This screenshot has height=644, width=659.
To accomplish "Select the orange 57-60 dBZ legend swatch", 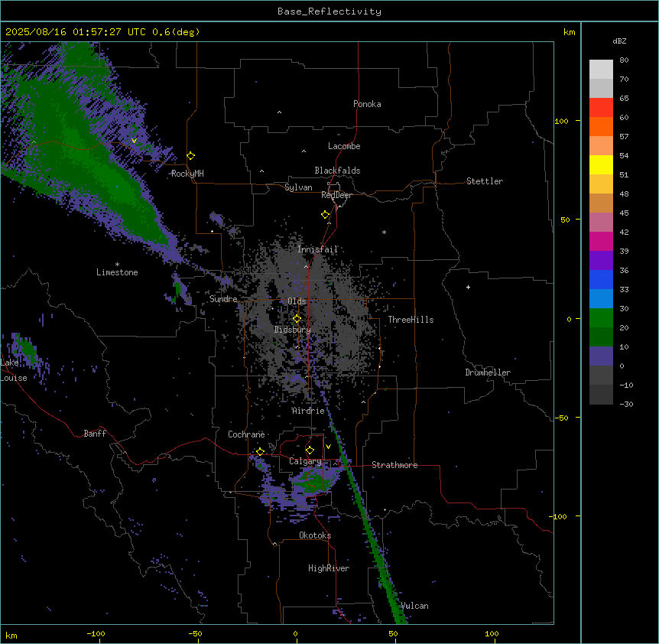I will 601,126.
